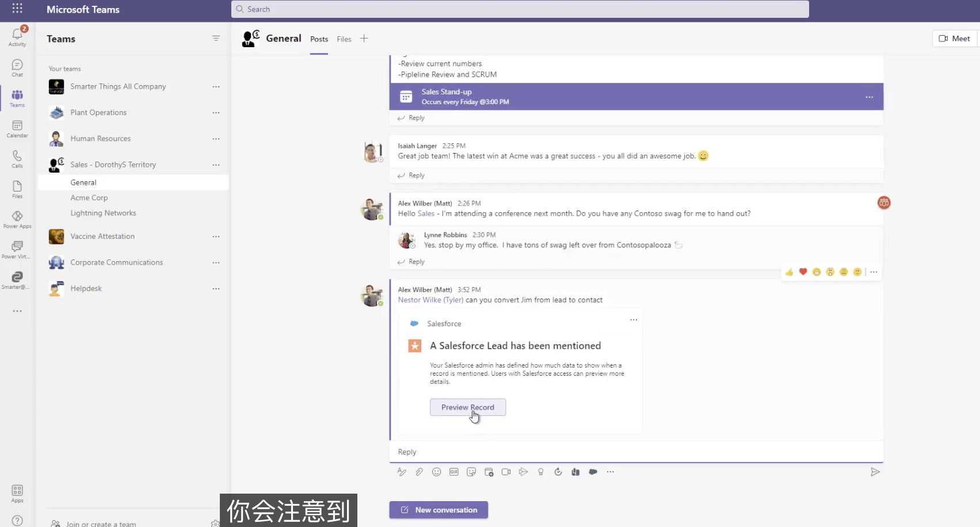Open more compose toolbar options ellipsis

tap(610, 472)
